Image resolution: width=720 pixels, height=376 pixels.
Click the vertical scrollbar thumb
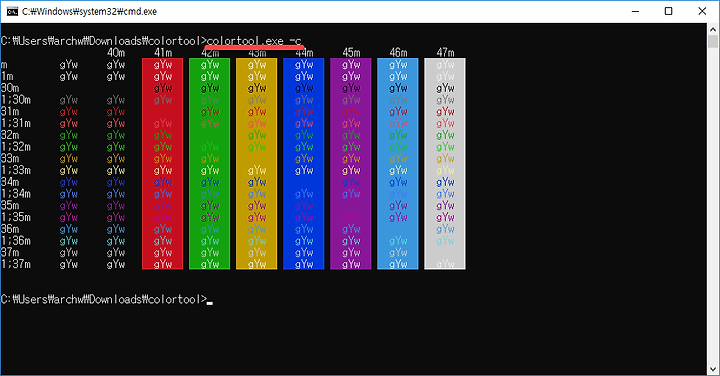click(x=713, y=42)
